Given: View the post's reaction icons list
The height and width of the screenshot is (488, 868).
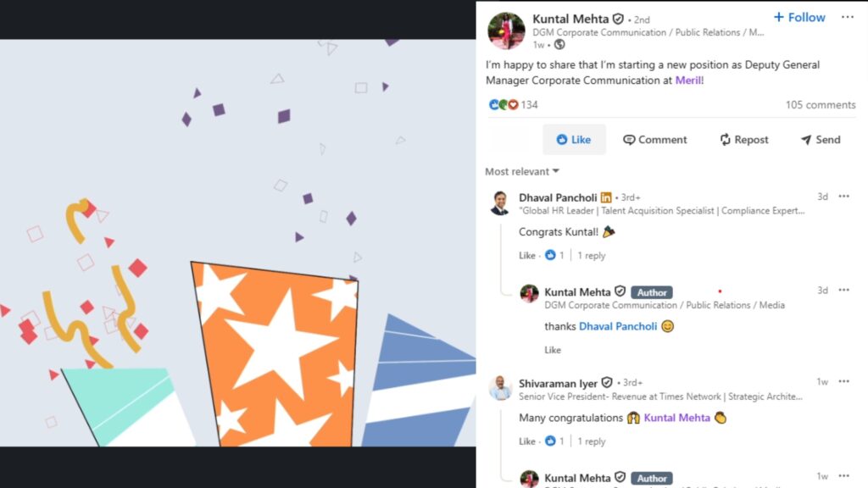Looking at the screenshot, I should coord(504,104).
